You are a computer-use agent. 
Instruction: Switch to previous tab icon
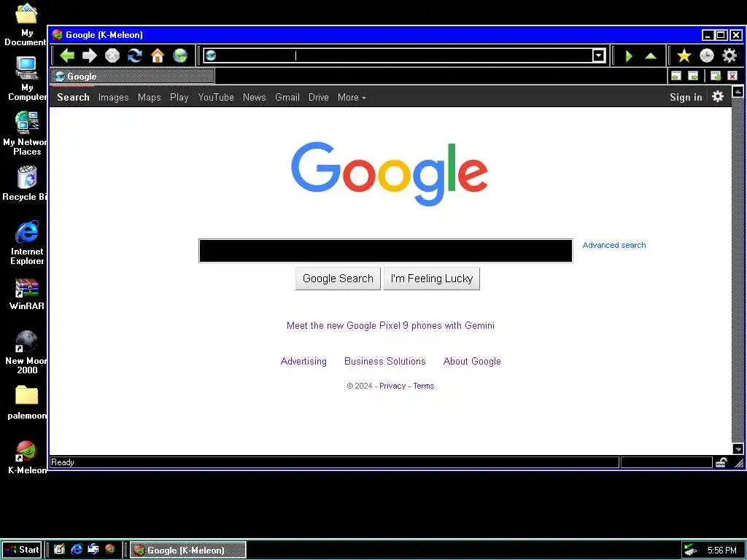point(676,76)
